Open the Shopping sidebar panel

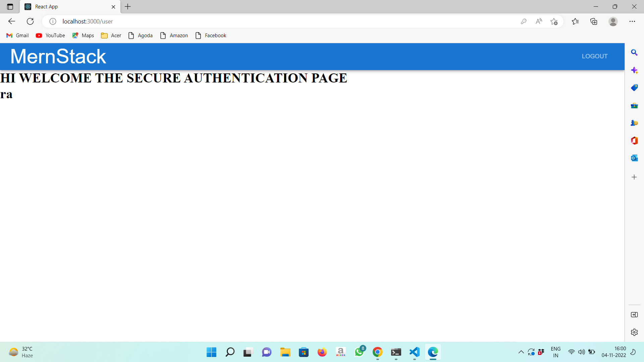click(635, 88)
